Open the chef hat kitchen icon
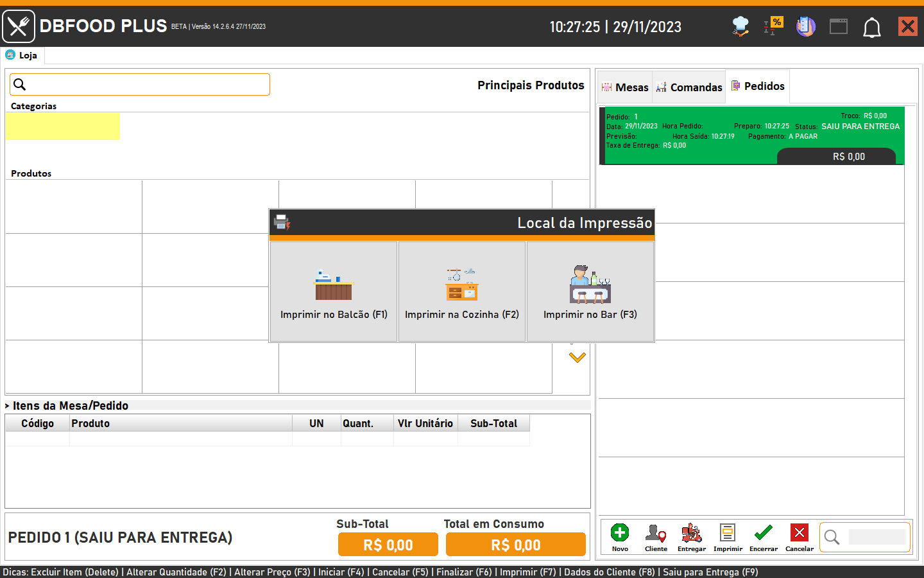Image resolution: width=924 pixels, height=578 pixels. (740, 26)
